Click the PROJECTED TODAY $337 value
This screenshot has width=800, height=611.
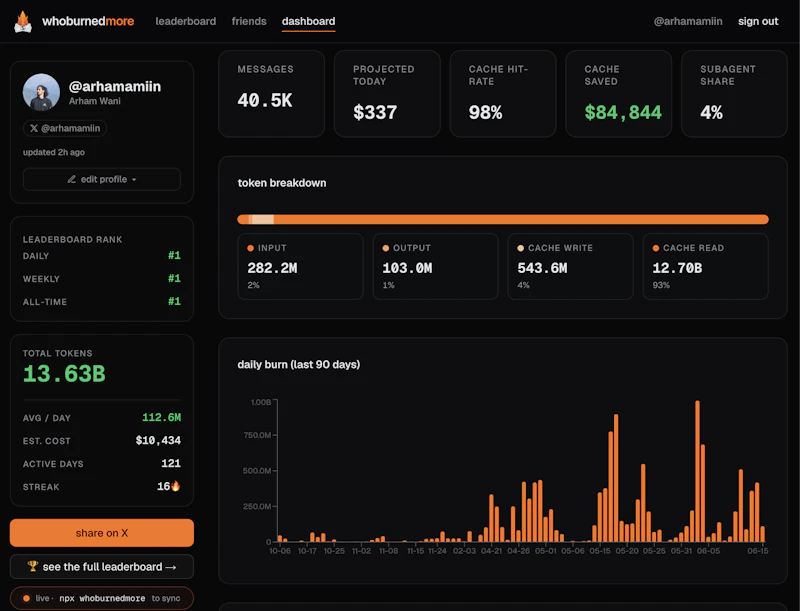[x=375, y=113]
